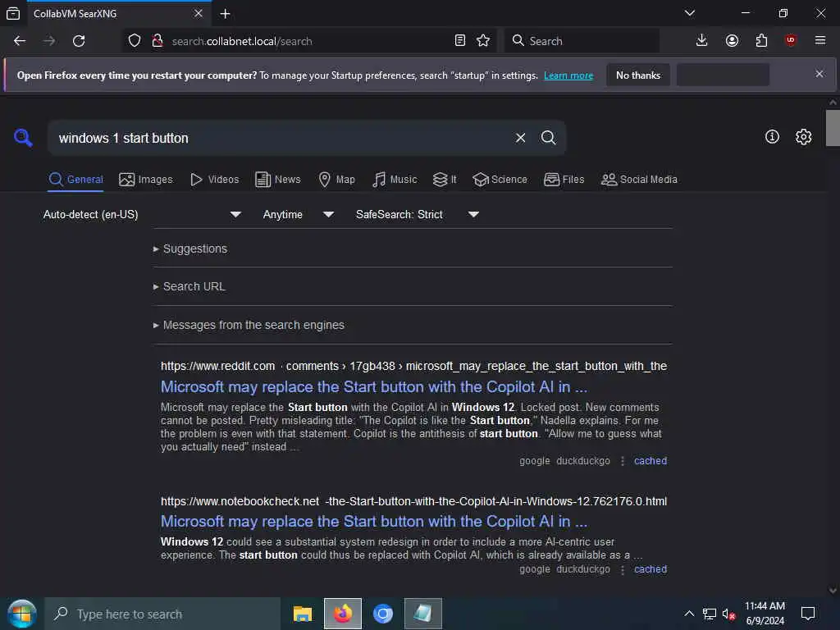Screen dimensions: 840x630
Task: Open the notebookcheck.net Copilot AI result title
Action: click(374, 521)
